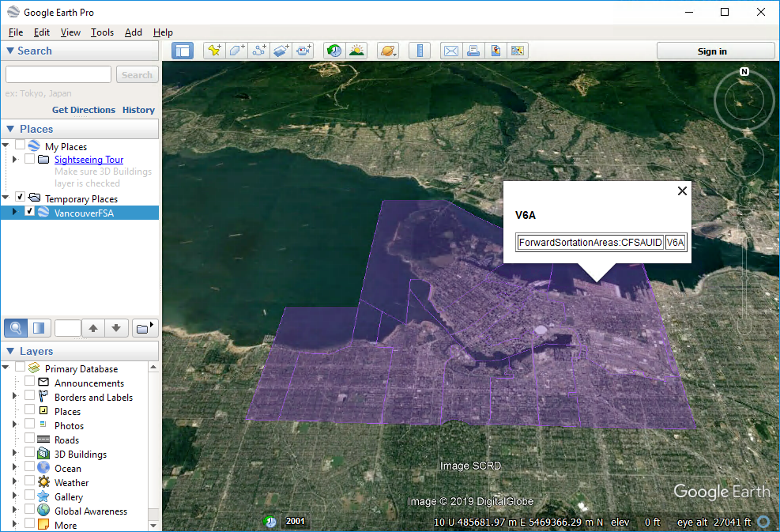Click the look-around compass ring
This screenshot has height=532, width=780.
coord(744,100)
